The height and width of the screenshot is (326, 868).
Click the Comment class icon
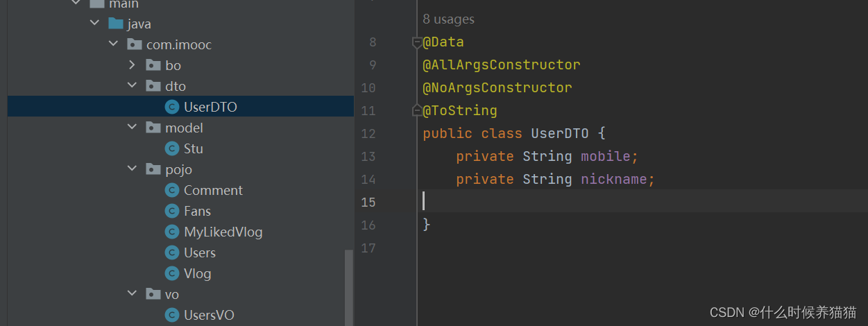(171, 190)
